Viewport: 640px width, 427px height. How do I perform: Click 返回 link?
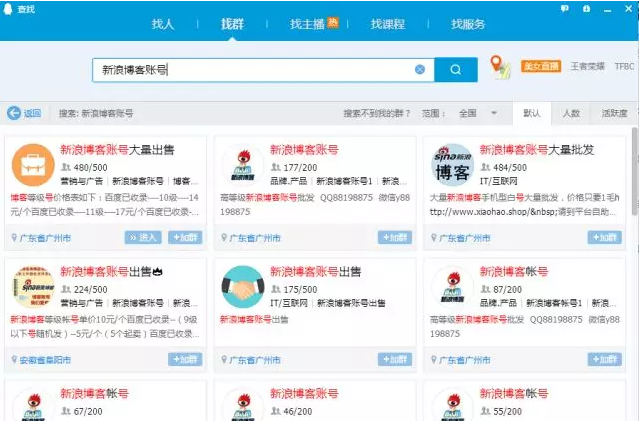pyautogui.click(x=32, y=113)
